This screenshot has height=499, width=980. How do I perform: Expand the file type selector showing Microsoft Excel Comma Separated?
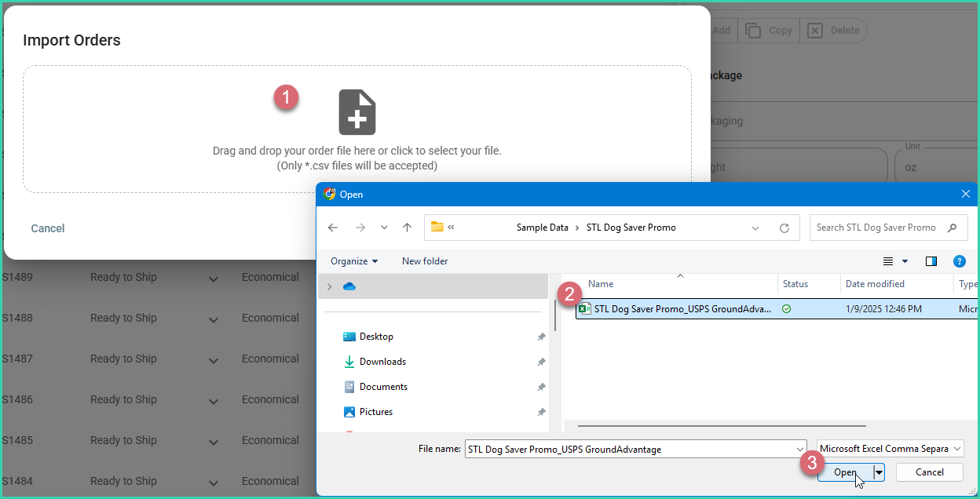(x=959, y=448)
